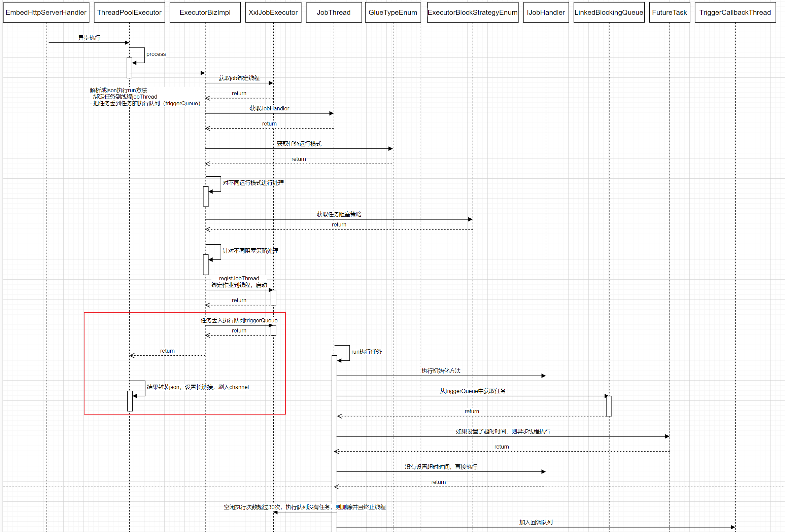Select the IJobHandler lifeline header

click(x=546, y=12)
